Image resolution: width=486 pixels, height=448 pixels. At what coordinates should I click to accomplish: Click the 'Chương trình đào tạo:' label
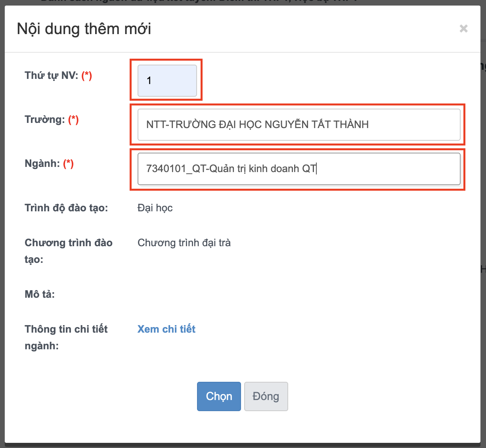click(68, 251)
